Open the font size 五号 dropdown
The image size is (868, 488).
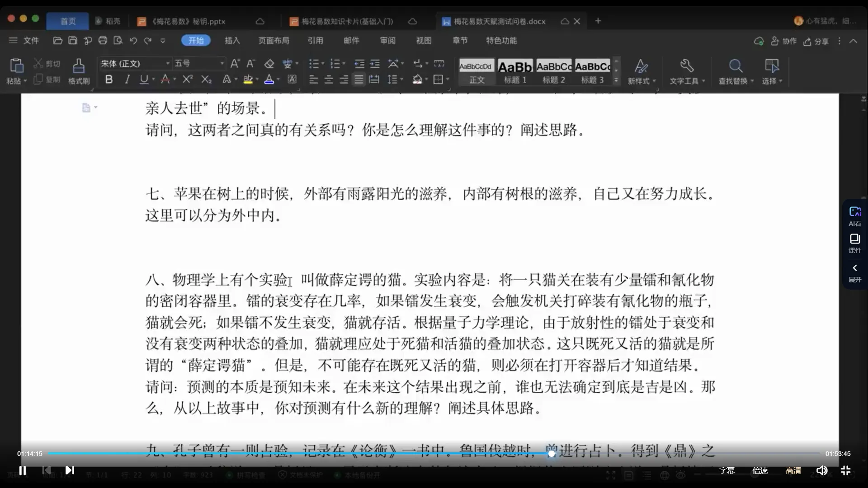[x=222, y=64]
